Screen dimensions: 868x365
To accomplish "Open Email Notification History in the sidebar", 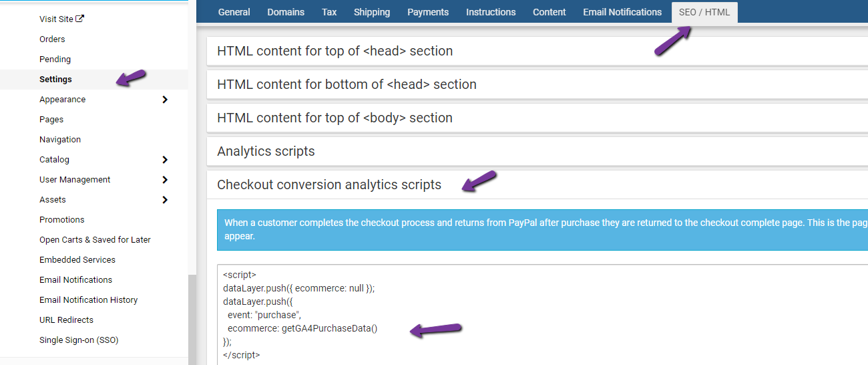I will pyautogui.click(x=88, y=300).
